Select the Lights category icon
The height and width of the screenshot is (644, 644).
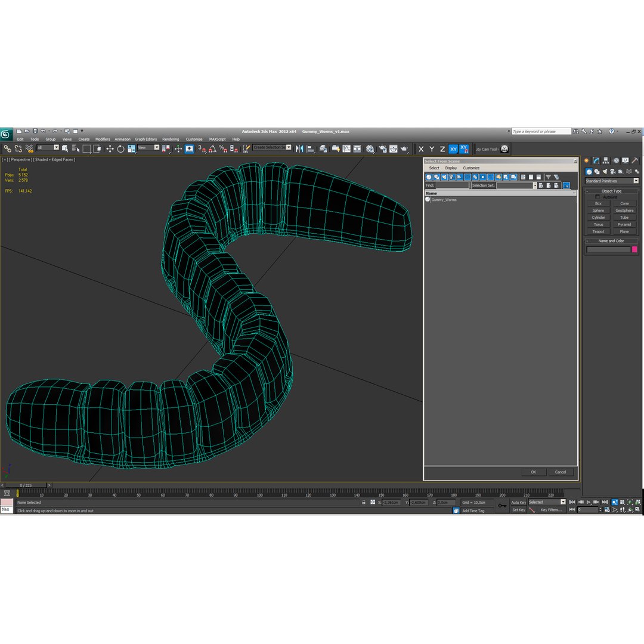pyautogui.click(x=605, y=172)
